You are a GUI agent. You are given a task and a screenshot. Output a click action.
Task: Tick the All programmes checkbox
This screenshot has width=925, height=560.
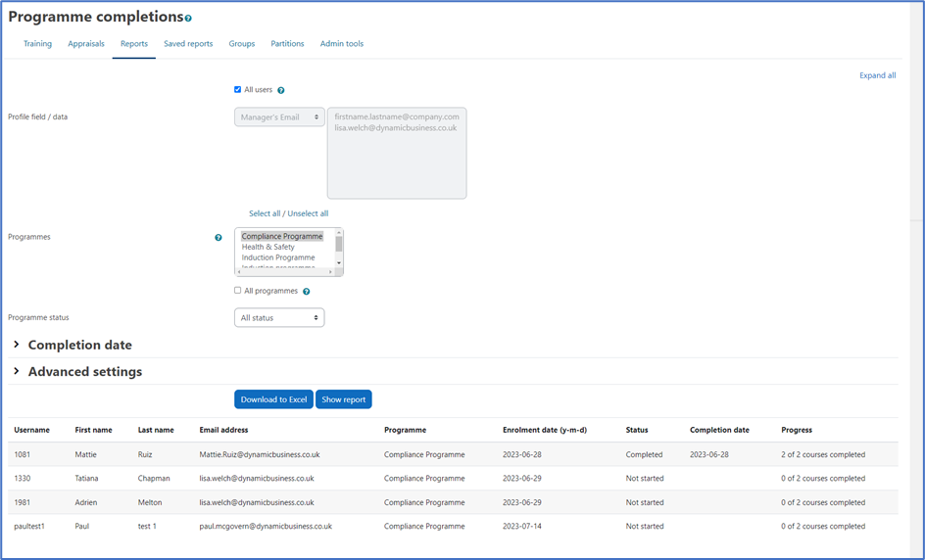point(238,291)
